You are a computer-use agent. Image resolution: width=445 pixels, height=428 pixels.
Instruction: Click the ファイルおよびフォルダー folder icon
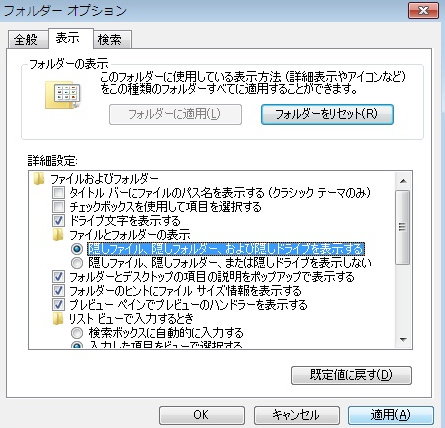click(39, 179)
